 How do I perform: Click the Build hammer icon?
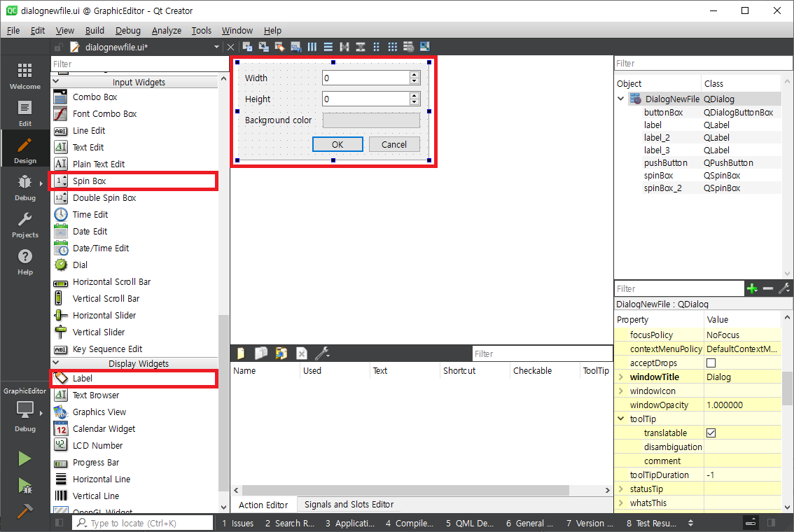25,511
